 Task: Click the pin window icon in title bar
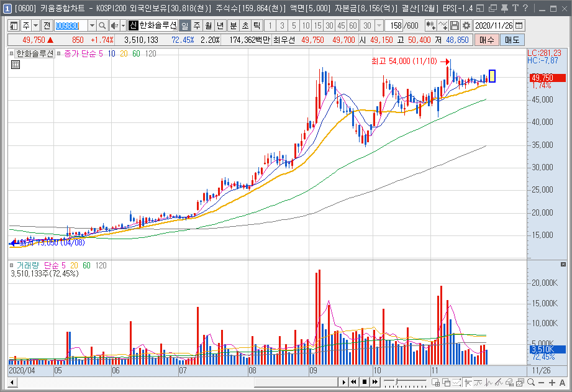(x=504, y=8)
